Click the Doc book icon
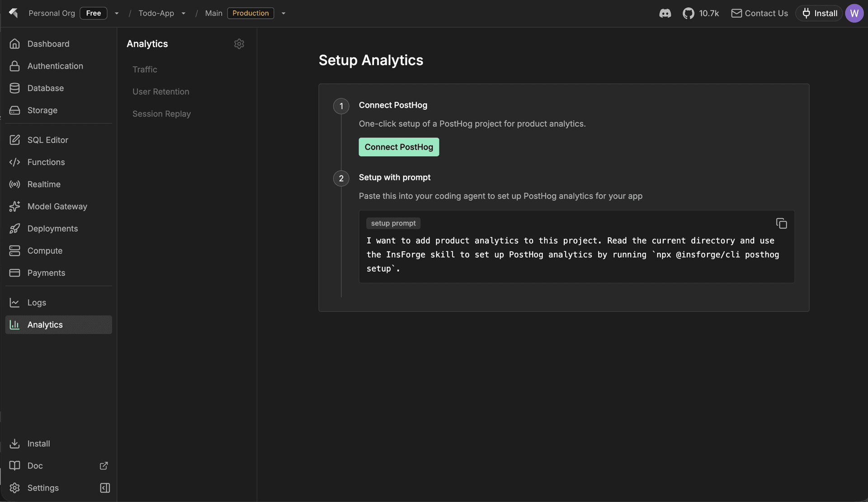The image size is (868, 502). tap(14, 466)
